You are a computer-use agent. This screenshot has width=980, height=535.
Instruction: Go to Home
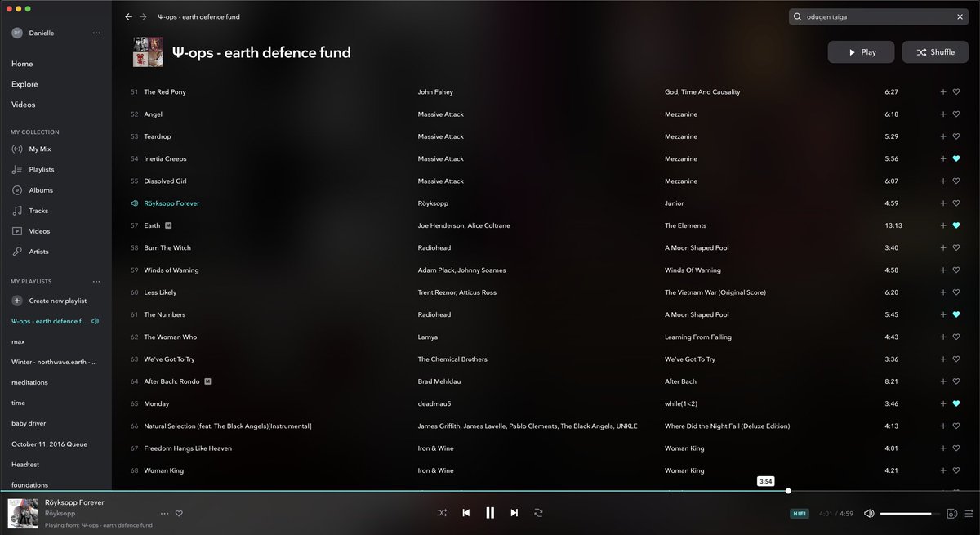[x=22, y=64]
